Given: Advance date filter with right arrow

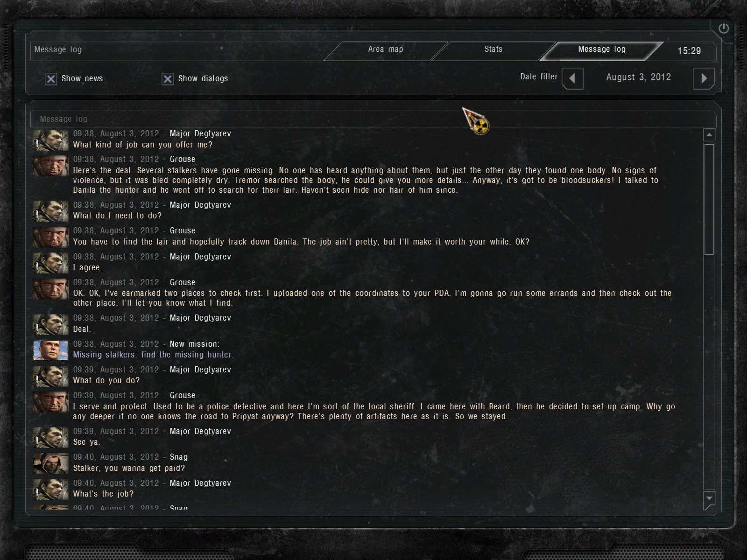Looking at the screenshot, I should pos(704,78).
